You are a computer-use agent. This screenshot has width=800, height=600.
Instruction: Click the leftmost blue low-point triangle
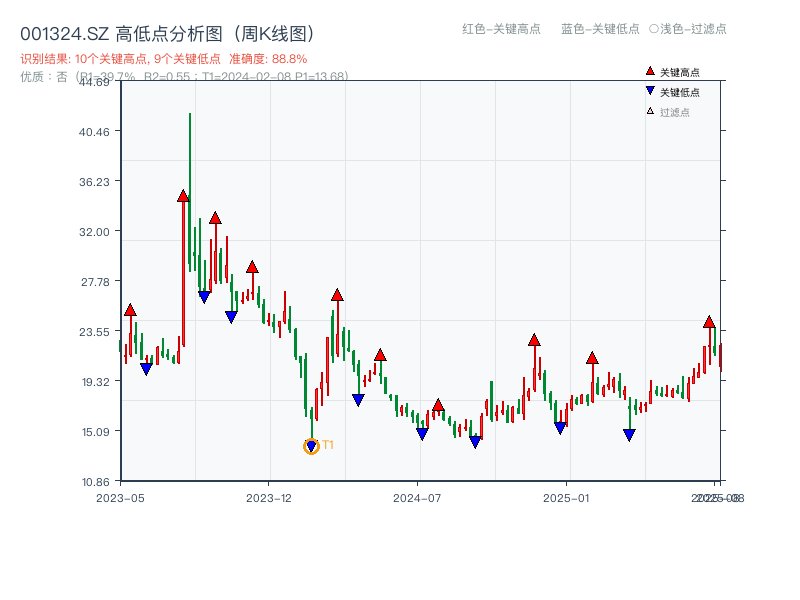[145, 368]
